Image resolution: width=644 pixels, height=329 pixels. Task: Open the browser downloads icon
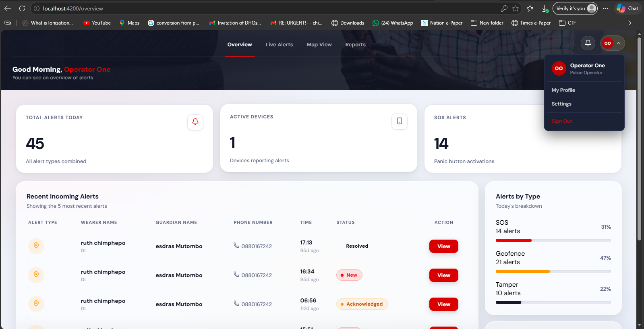click(x=545, y=8)
